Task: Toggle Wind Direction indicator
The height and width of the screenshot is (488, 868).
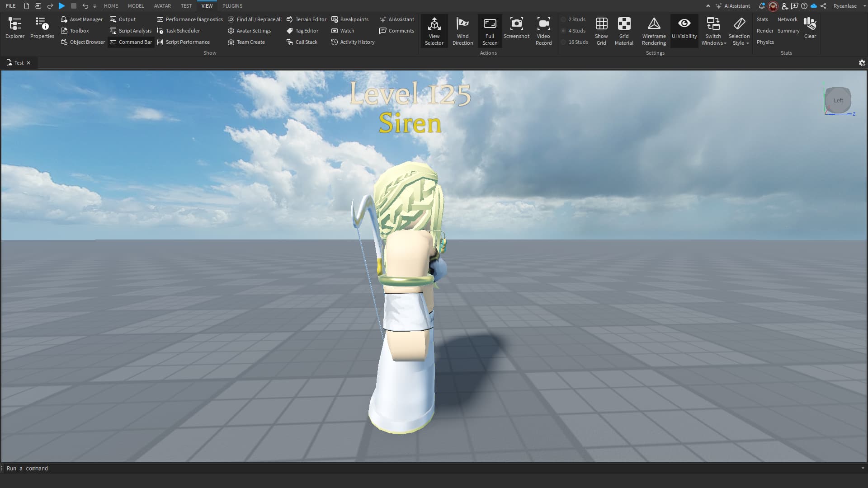Action: coord(462,31)
